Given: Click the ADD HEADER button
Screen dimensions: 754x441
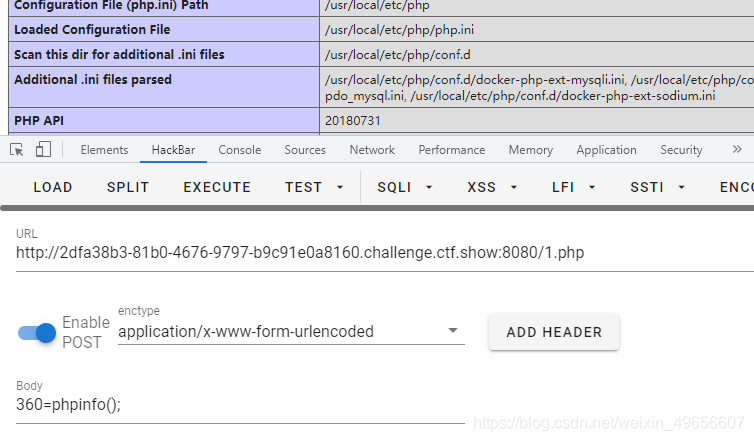Looking at the screenshot, I should tap(554, 332).
